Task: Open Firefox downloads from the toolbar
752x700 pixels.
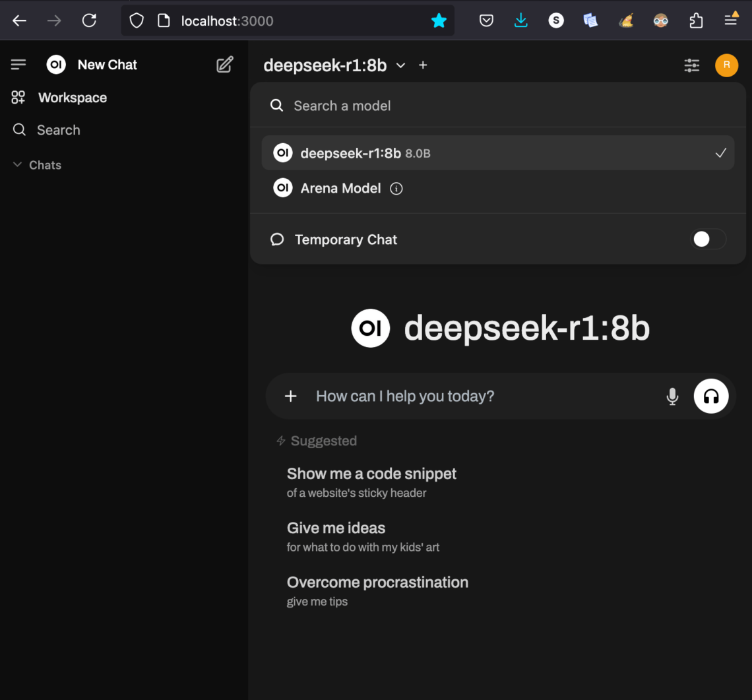Action: pyautogui.click(x=521, y=20)
